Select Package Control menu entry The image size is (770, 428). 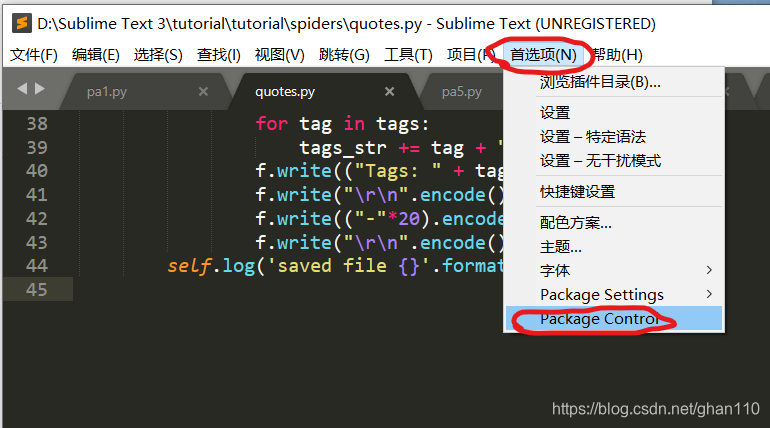[x=614, y=319]
